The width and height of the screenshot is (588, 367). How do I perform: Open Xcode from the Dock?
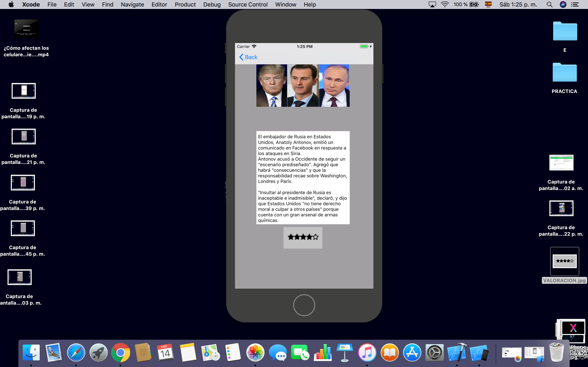click(457, 352)
